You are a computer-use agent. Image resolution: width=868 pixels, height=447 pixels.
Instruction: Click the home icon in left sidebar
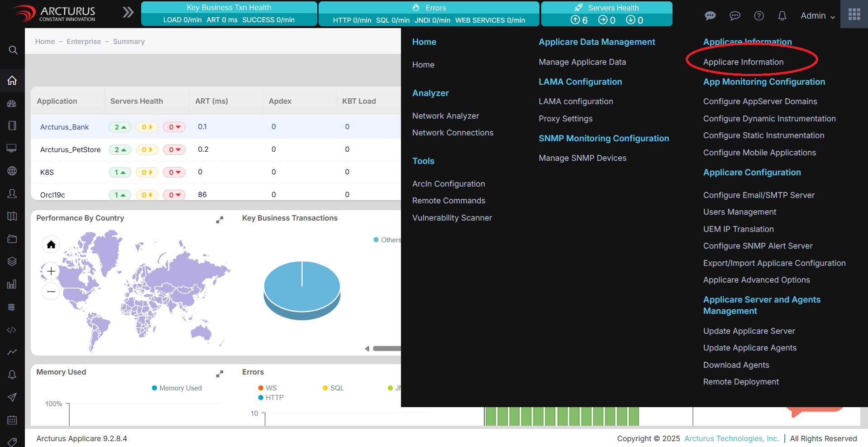(12, 81)
